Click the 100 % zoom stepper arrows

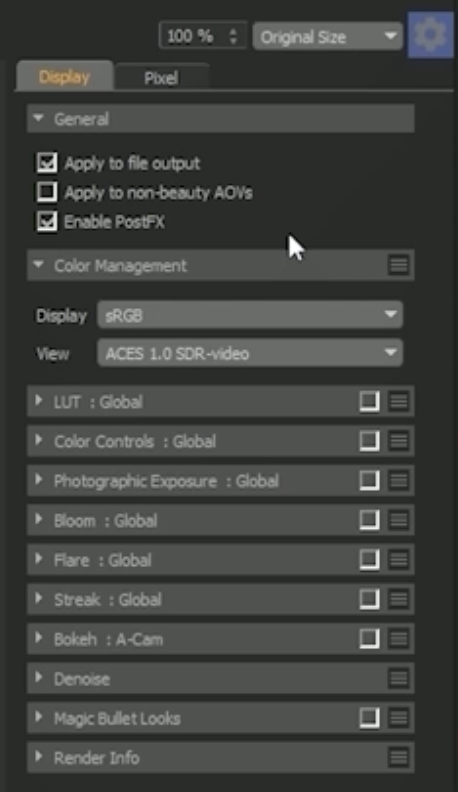[233, 36]
